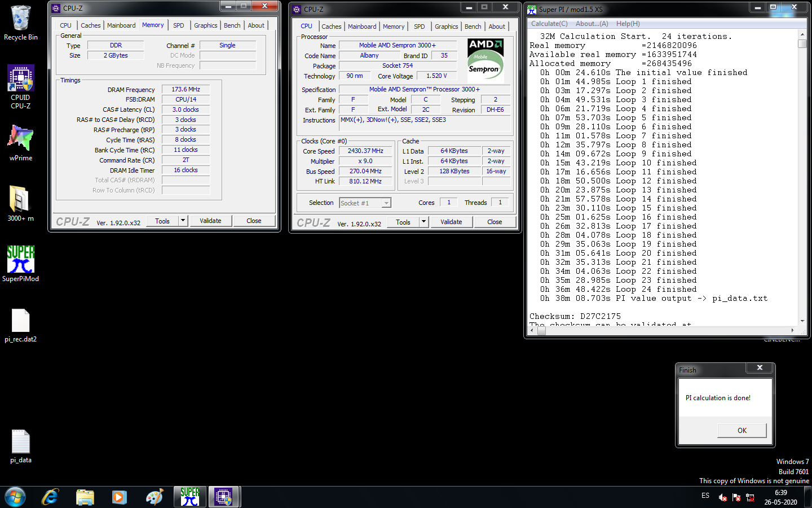Click Super PI horizontal scrollbar thumb
Image resolution: width=812 pixels, height=508 pixels.
[541, 331]
